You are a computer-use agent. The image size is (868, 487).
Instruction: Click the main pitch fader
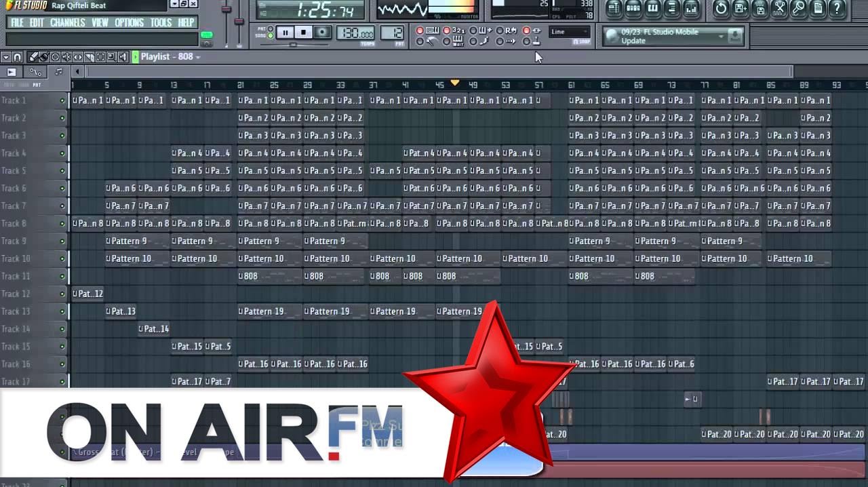coord(239,21)
